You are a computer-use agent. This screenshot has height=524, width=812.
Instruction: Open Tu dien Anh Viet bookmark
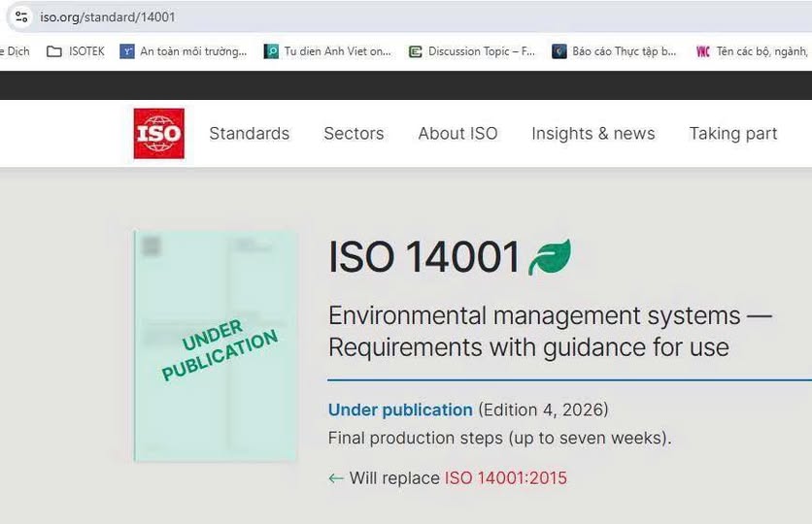[327, 51]
